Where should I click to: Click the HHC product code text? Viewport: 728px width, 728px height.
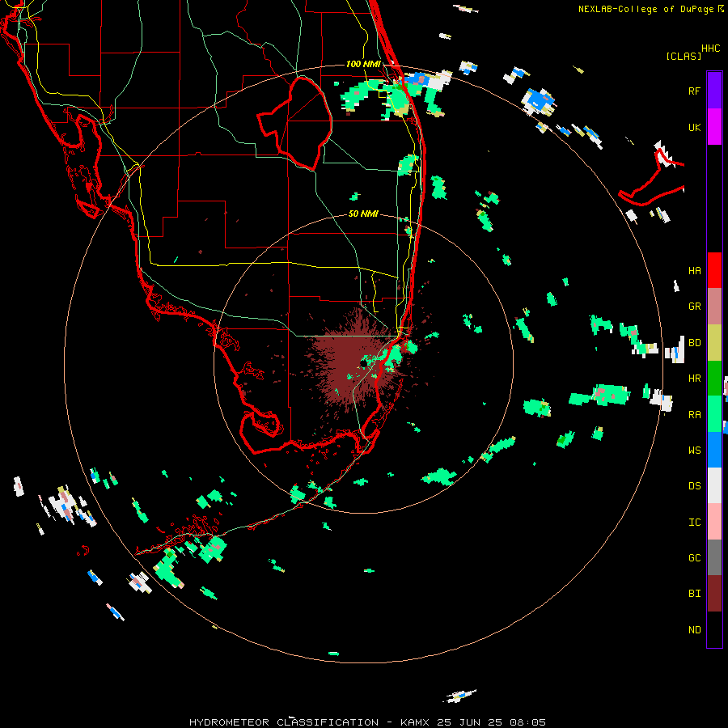[711, 49]
